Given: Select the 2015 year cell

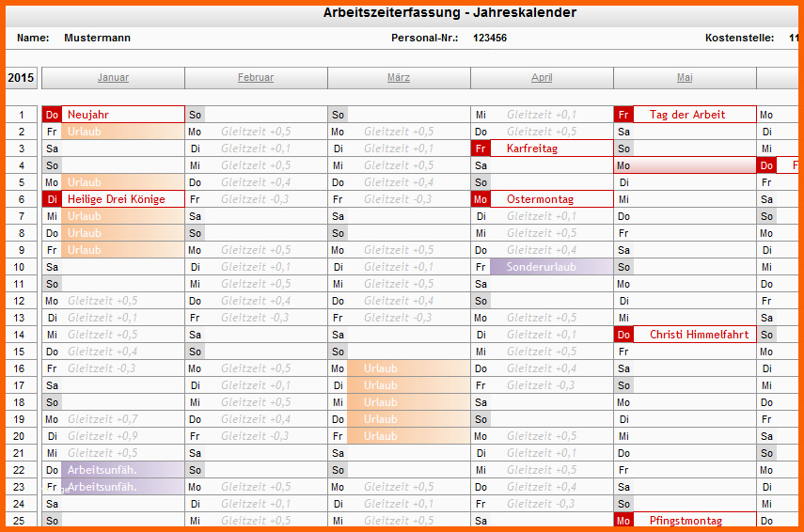Looking at the screenshot, I should (x=21, y=78).
